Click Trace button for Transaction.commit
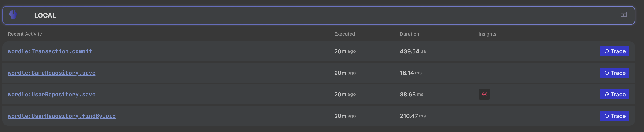Viewport: 644px width, 132px height. tap(615, 51)
